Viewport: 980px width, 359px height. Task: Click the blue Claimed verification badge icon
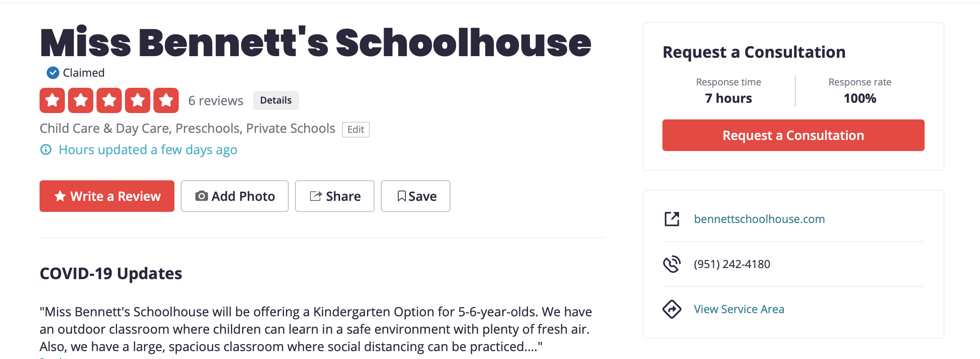coord(53,73)
